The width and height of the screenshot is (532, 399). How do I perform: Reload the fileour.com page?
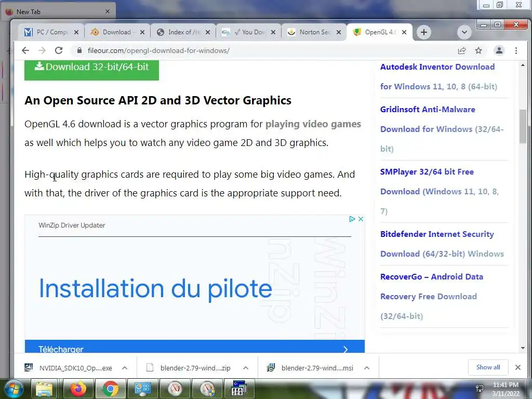[x=59, y=50]
